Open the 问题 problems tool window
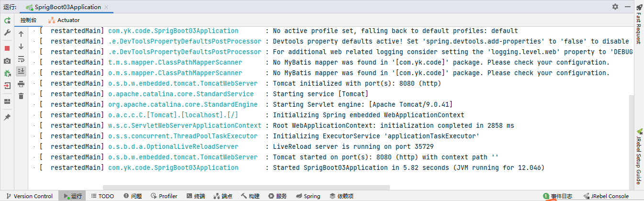 (133, 196)
